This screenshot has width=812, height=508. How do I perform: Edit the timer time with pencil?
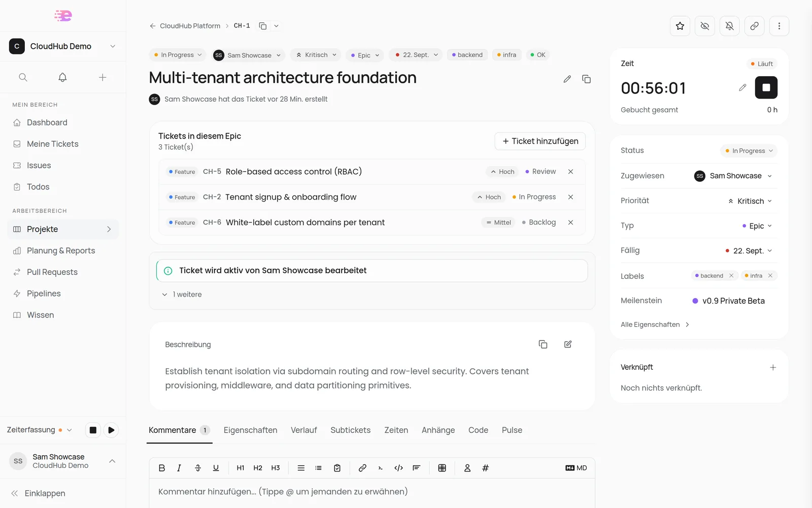pyautogui.click(x=742, y=87)
